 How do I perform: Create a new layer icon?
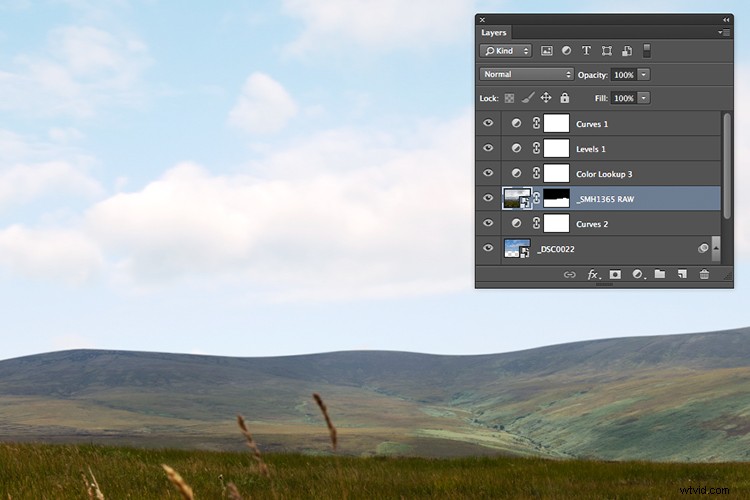pos(682,274)
